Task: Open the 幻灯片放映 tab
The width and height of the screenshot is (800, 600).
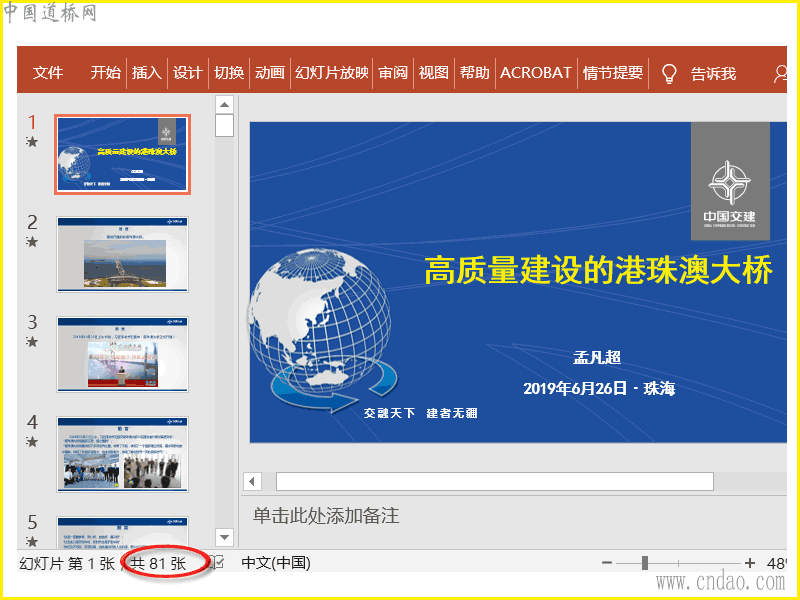Action: 332,73
